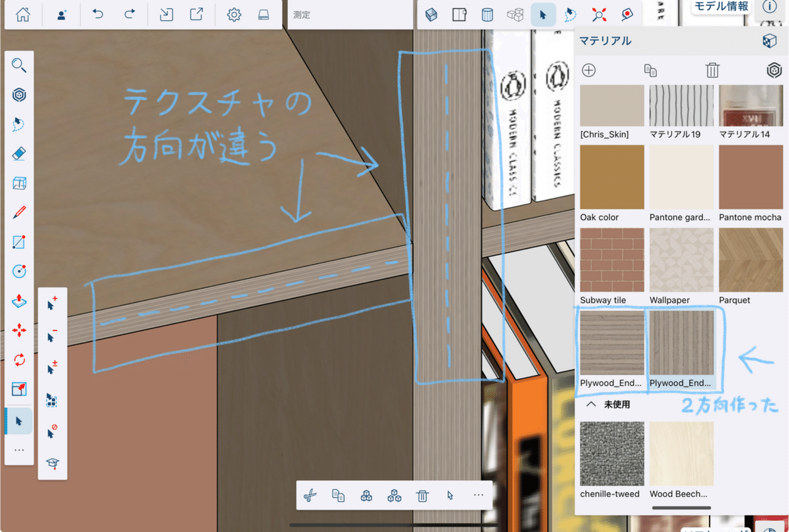
Task: Add a new material with plus icon
Action: coord(589,70)
